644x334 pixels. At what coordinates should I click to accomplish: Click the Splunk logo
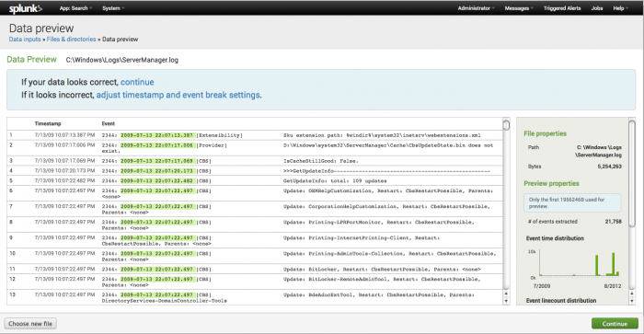tap(26, 8)
